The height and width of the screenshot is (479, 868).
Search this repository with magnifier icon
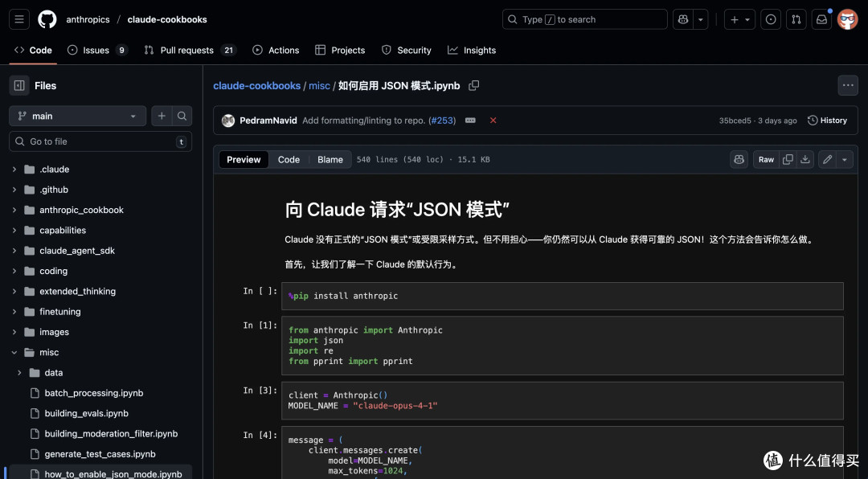pyautogui.click(x=182, y=116)
